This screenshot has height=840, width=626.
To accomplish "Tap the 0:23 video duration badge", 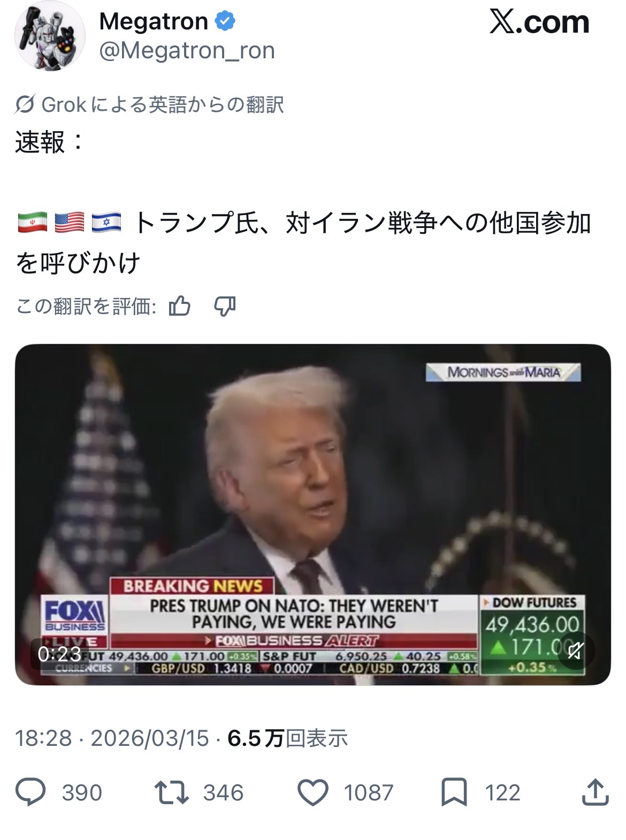I will (x=59, y=653).
